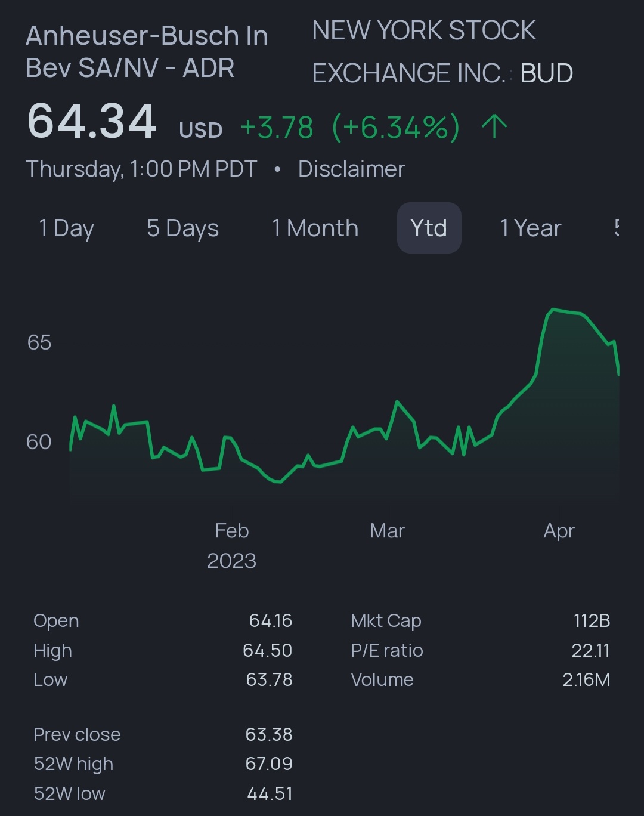Click the +3.78 price change value
This screenshot has width=644, height=816.
point(277,128)
